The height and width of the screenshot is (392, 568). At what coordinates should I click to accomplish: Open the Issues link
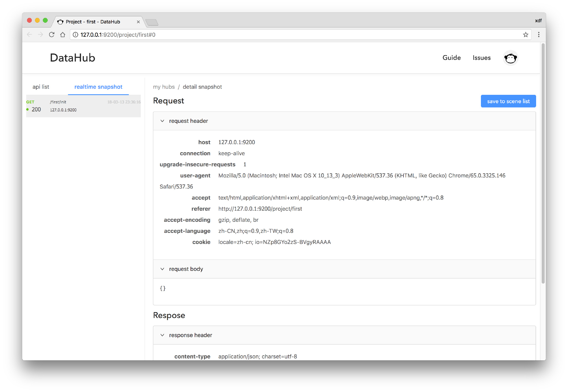click(481, 58)
